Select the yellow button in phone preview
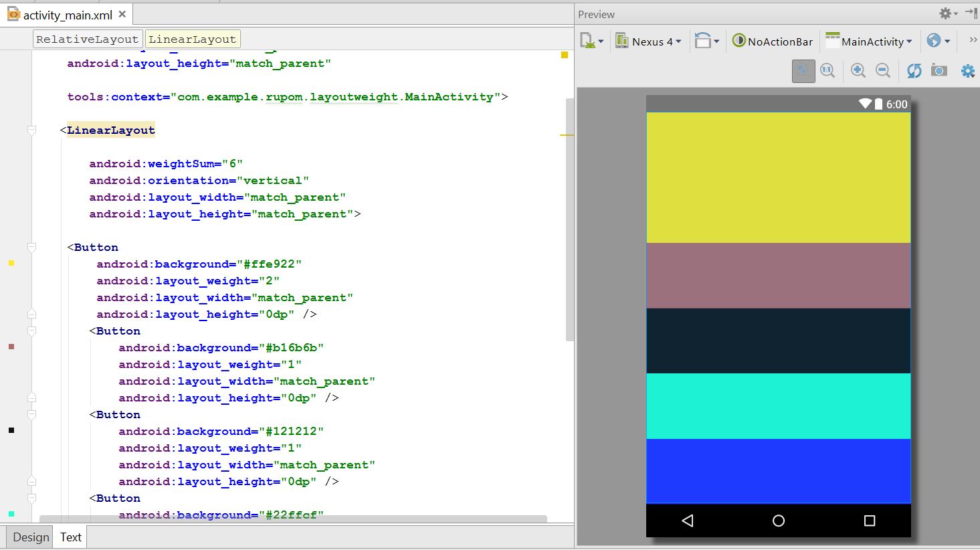 [x=779, y=177]
